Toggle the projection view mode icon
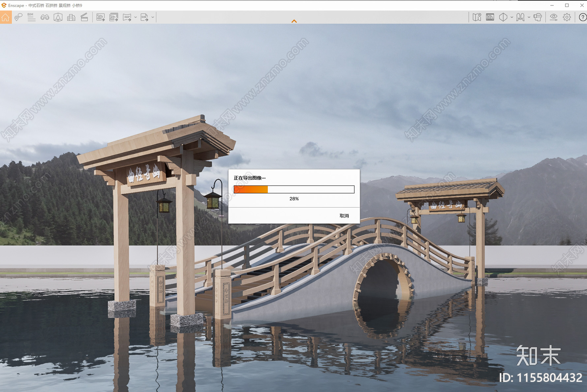Image resolution: width=587 pixels, height=392 pixels. tap(503, 17)
